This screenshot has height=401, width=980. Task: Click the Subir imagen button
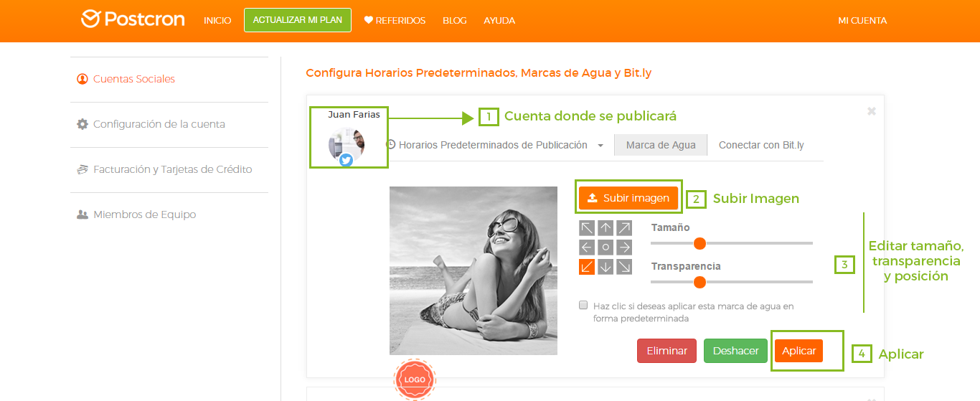coord(628,198)
